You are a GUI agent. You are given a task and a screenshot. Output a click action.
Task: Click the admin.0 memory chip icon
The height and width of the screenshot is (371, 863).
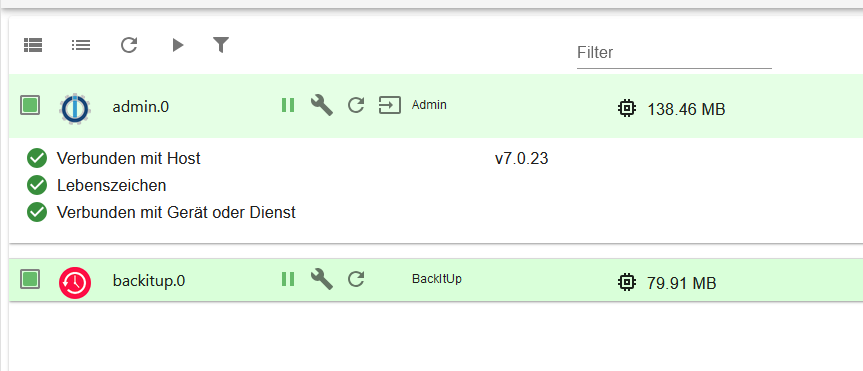(626, 108)
